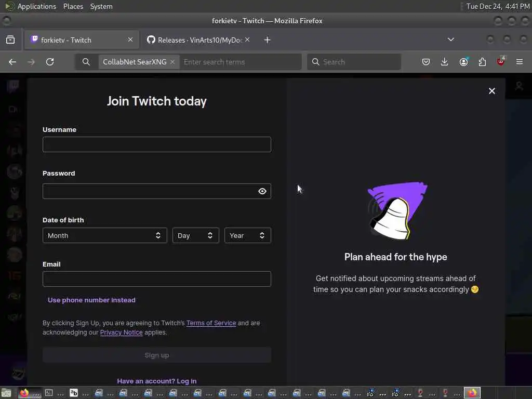
Task: Open the Privacy Notice link
Action: (x=121, y=332)
